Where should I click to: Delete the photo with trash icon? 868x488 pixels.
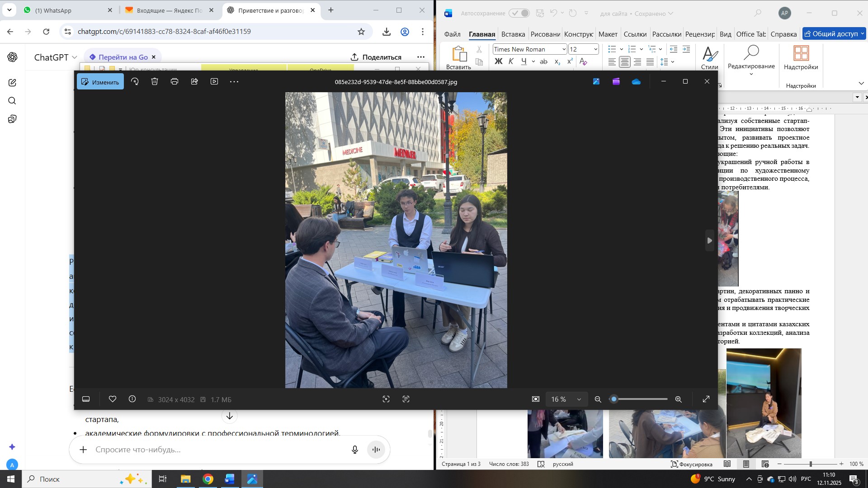[x=155, y=82]
